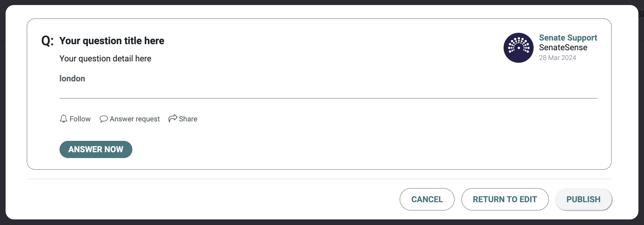Click the divider line under london tag

point(328,98)
